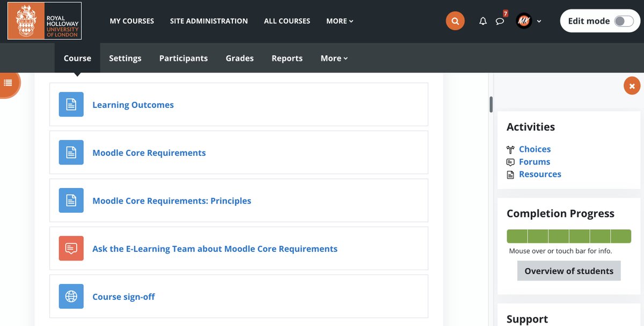
Task: Click the page icon beside Learning Outcomes
Action: (x=71, y=104)
